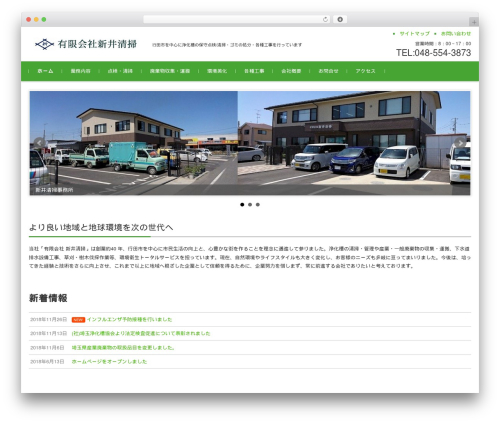Click より良い地域と地球環境 heading
Viewport: 500px width, 423px height.
(x=101, y=228)
